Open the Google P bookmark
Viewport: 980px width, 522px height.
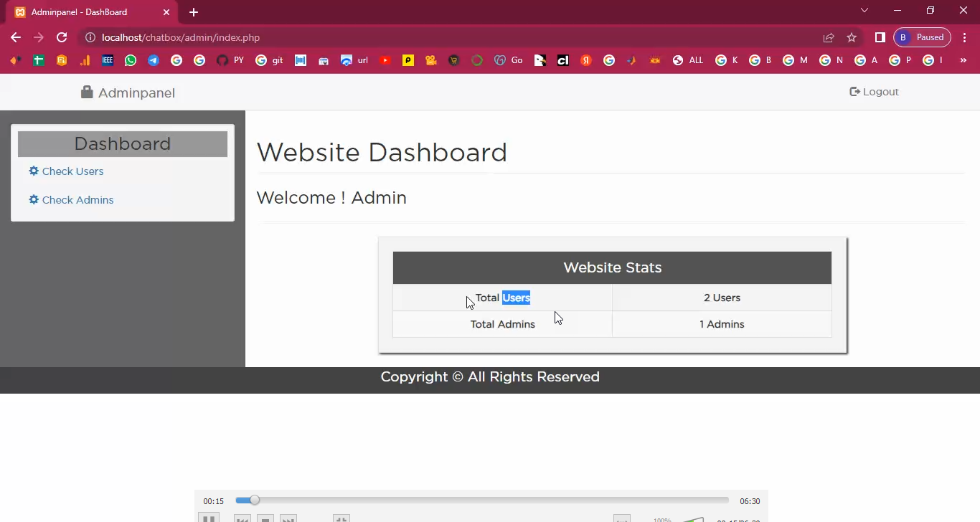tap(900, 61)
